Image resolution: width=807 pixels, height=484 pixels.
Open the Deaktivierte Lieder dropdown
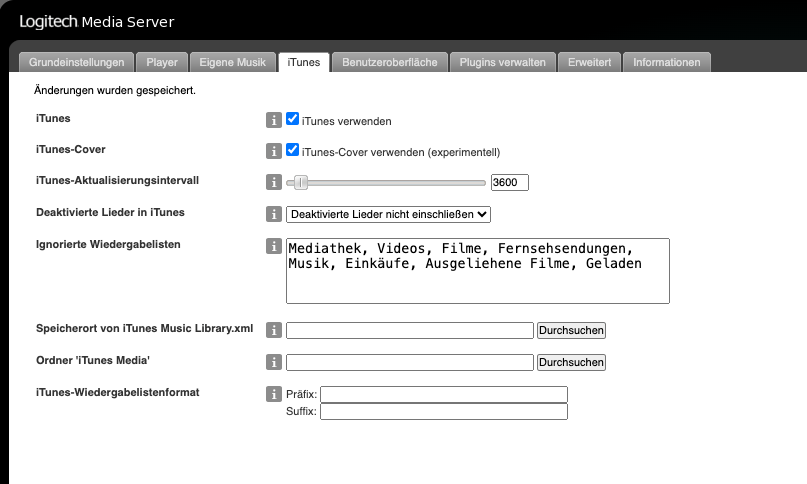point(388,214)
